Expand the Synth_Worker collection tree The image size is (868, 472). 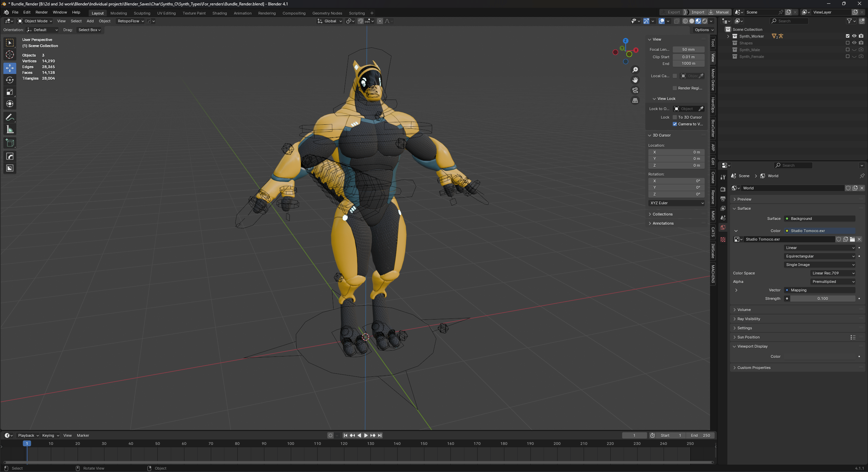coord(728,36)
